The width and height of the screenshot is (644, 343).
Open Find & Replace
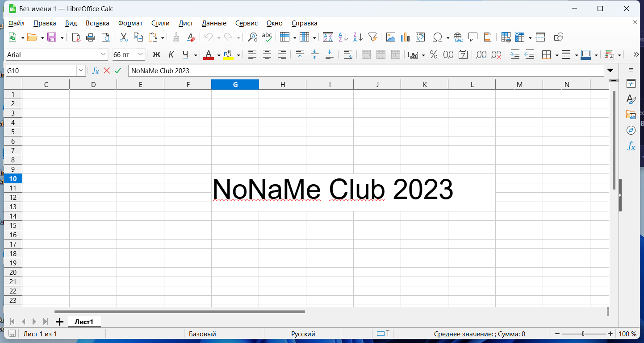[252, 37]
